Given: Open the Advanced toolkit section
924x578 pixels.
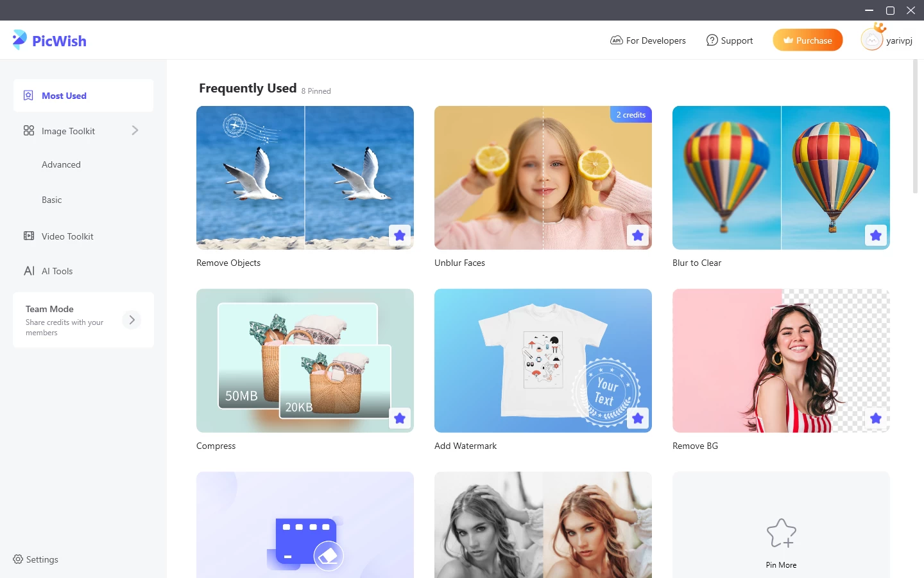Looking at the screenshot, I should tap(61, 164).
